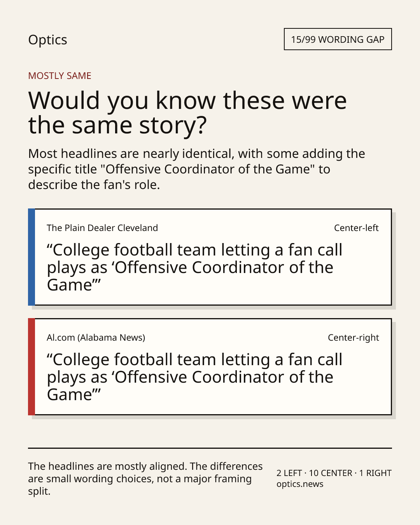Click the Optics logo text
This screenshot has width=420, height=525.
pyautogui.click(x=47, y=40)
